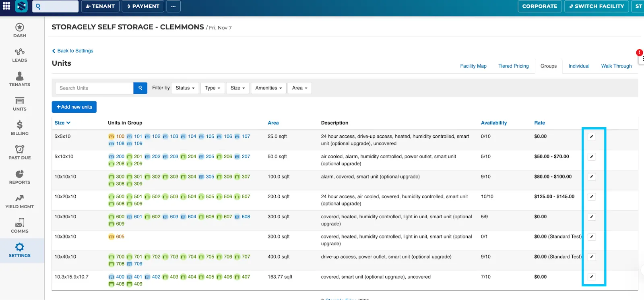Click the red alert notification badge

tap(639, 52)
